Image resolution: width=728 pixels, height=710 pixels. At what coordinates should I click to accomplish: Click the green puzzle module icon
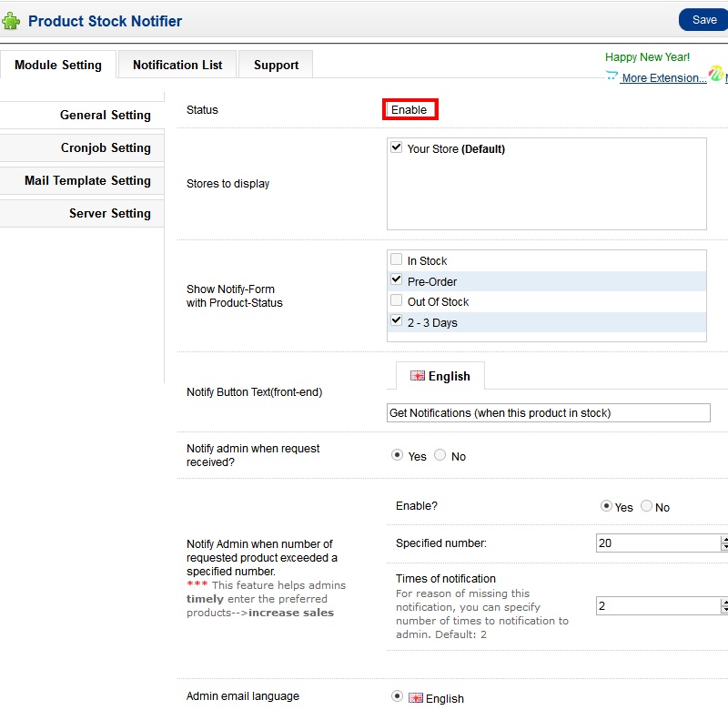click(x=11, y=21)
